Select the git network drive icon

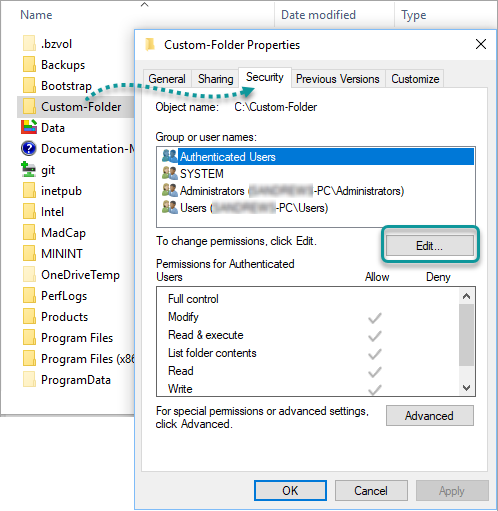(29, 169)
